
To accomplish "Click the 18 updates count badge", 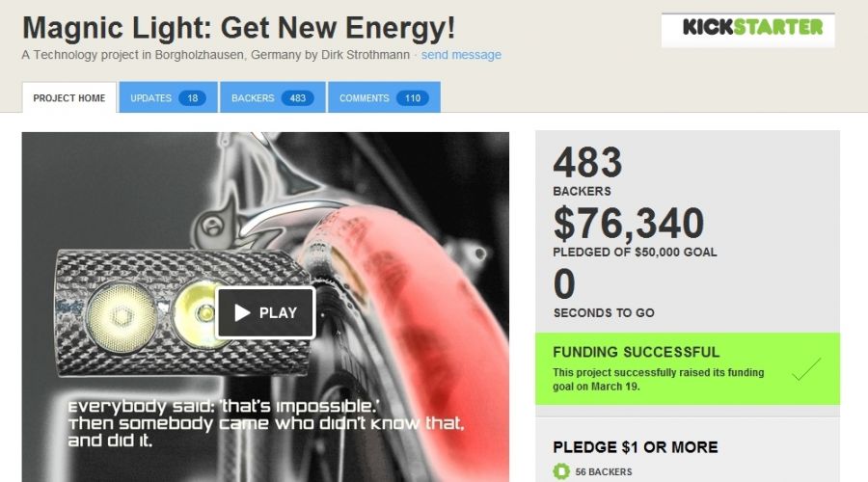I will point(192,98).
